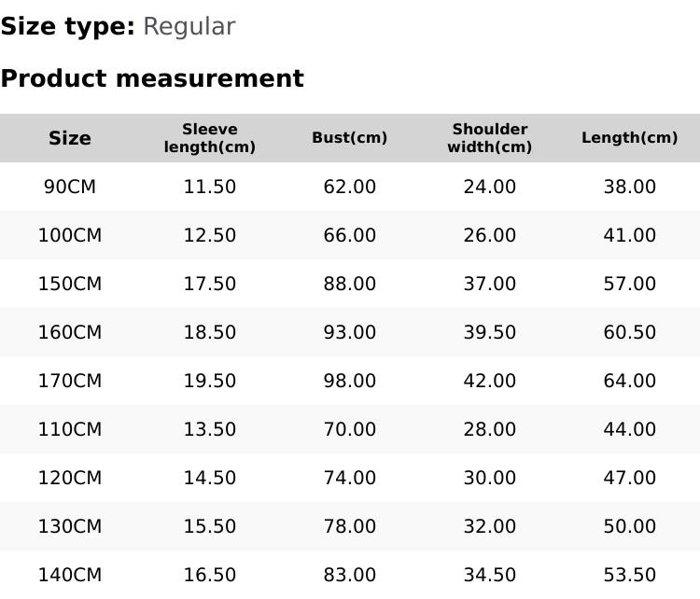Select the Sleeve length(cm) column header

tap(210, 138)
